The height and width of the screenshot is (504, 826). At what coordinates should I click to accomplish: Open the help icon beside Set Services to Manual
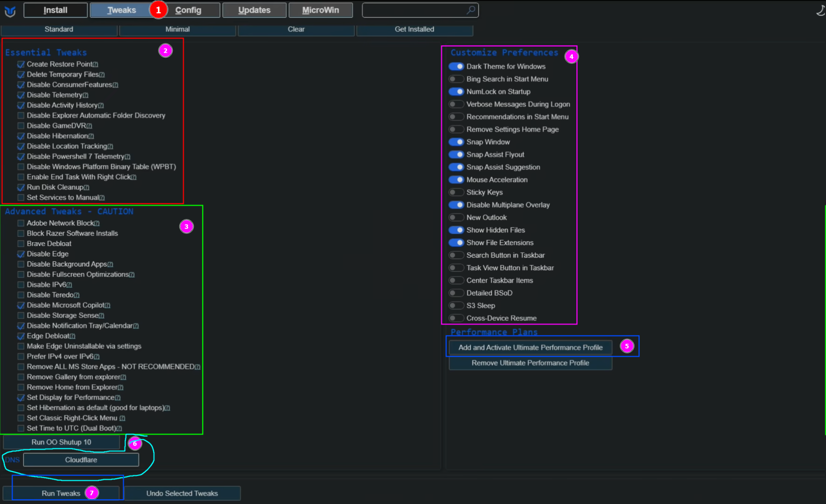(102, 198)
